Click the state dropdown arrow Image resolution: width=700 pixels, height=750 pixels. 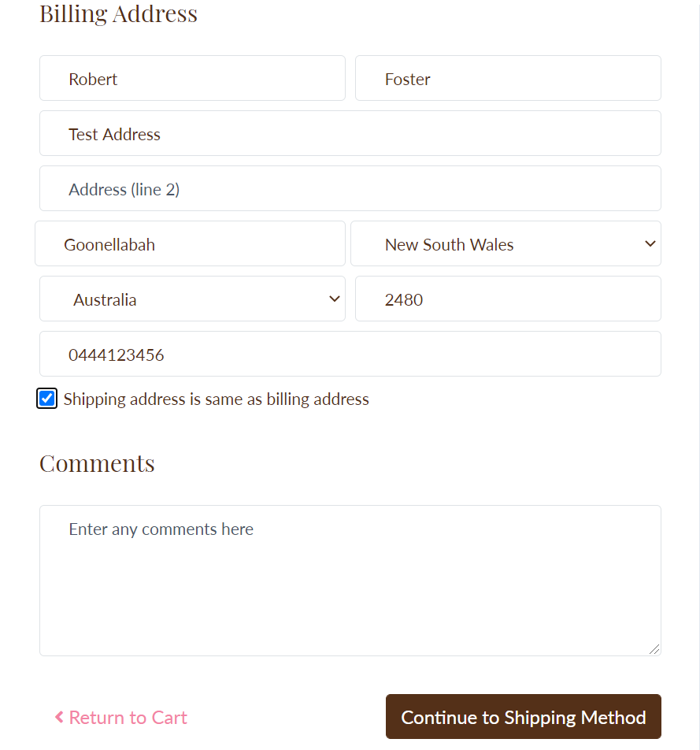click(650, 243)
